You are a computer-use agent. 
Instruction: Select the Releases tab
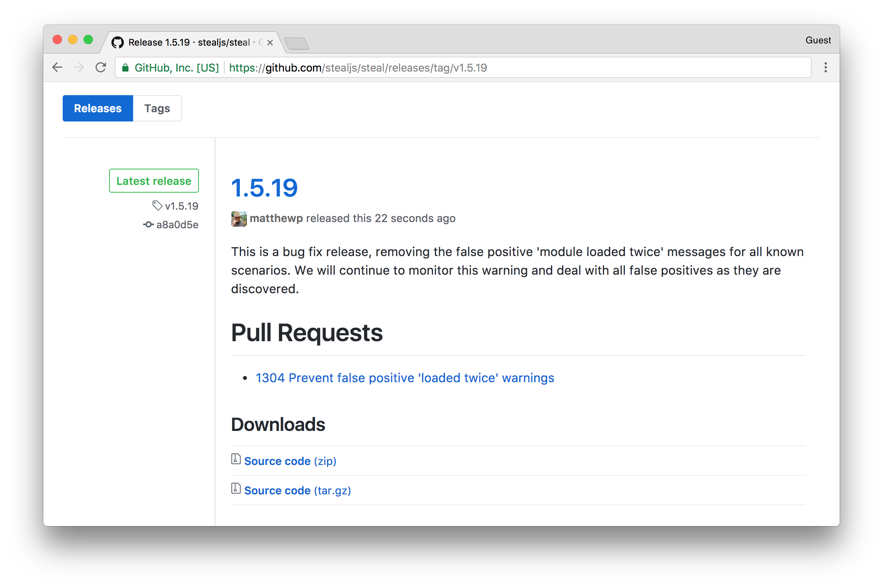pos(98,108)
